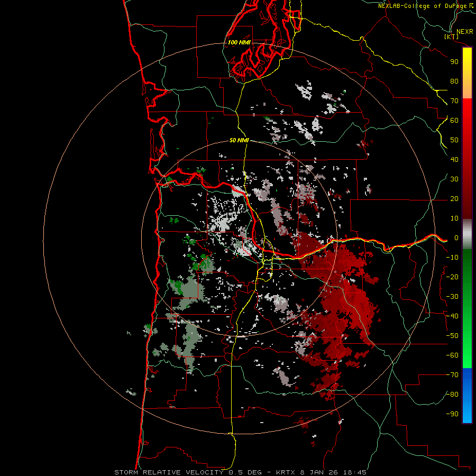Pick the bright green segment near -60
The width and height of the screenshot is (476, 476).
click(x=467, y=355)
